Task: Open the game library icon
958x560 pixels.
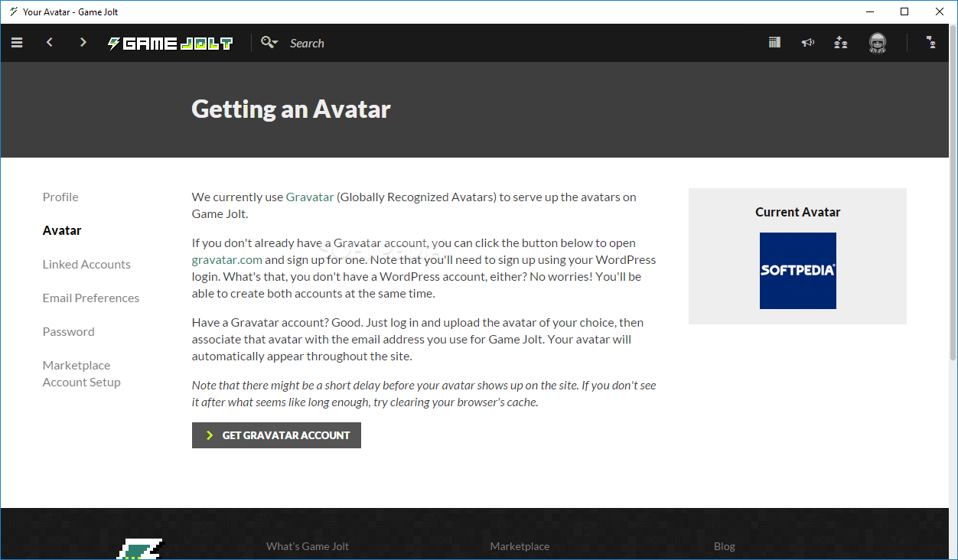Action: (x=774, y=43)
